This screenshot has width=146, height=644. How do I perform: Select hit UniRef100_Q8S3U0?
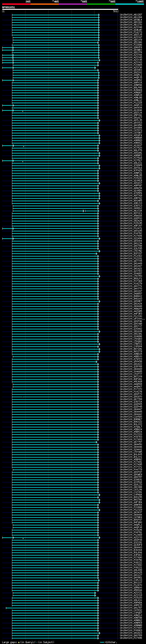point(131,22)
